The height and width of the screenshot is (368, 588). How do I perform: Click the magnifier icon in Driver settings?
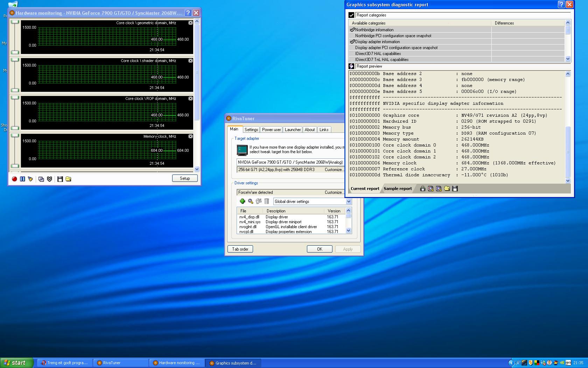tap(250, 201)
